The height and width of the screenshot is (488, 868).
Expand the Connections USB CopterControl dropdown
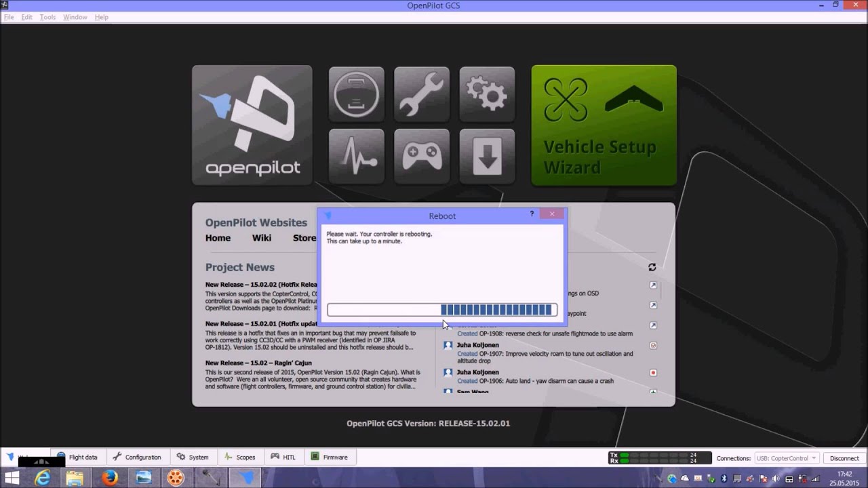(x=786, y=458)
